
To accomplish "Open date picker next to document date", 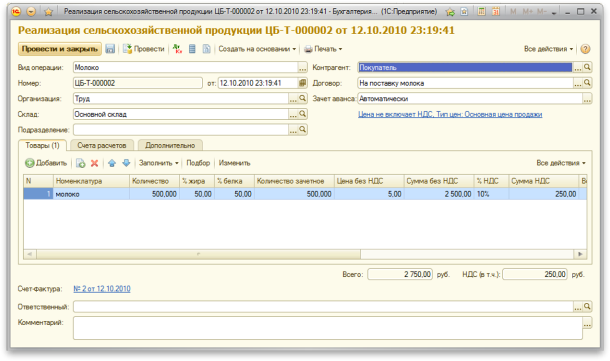I will (302, 83).
